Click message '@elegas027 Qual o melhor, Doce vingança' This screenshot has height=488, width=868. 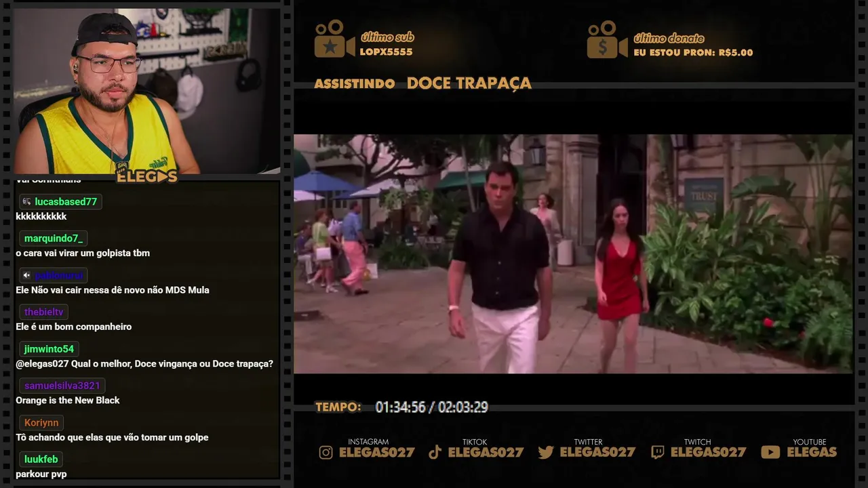click(x=144, y=364)
